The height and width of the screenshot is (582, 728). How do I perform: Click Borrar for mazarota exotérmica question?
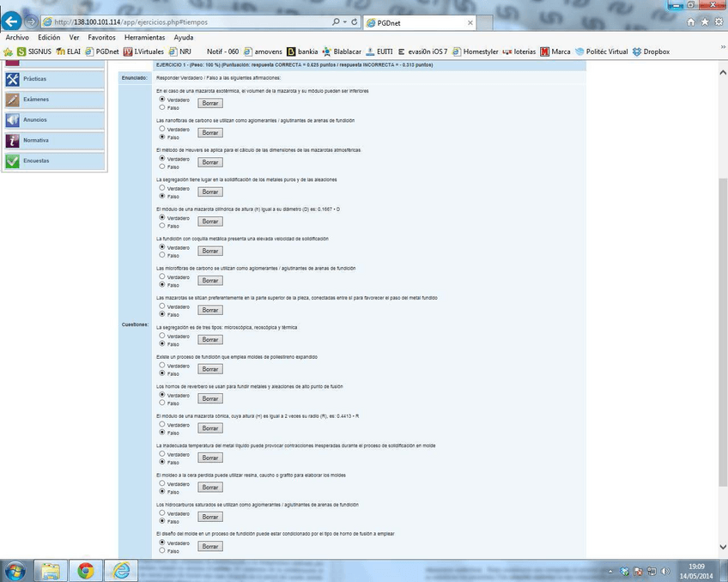(209, 103)
